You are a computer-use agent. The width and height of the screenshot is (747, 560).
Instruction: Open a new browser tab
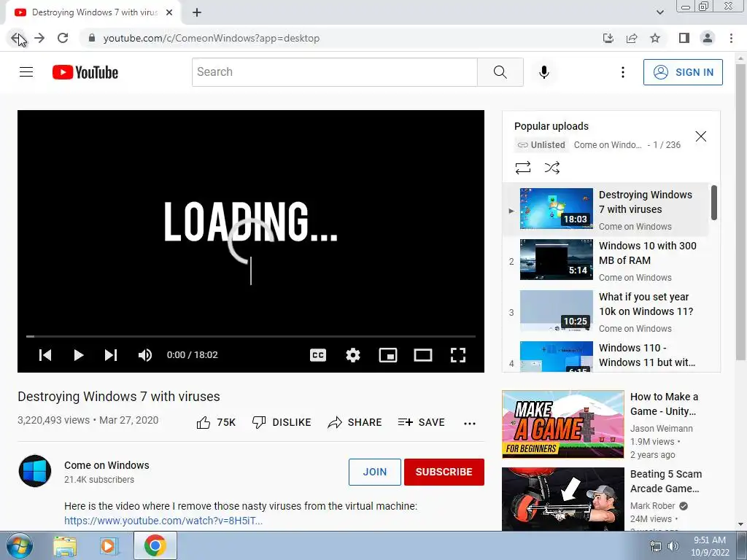point(197,13)
